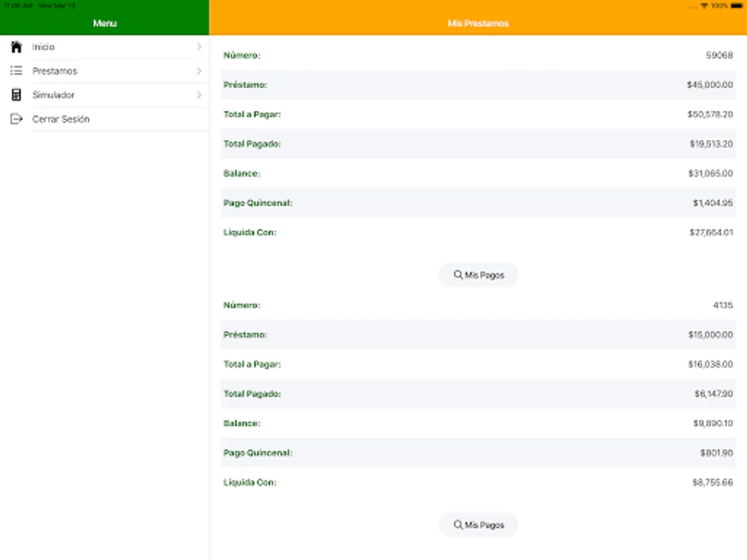This screenshot has width=747, height=560.
Task: Click the logout icon beside Cerrar Sesión
Action: [17, 119]
